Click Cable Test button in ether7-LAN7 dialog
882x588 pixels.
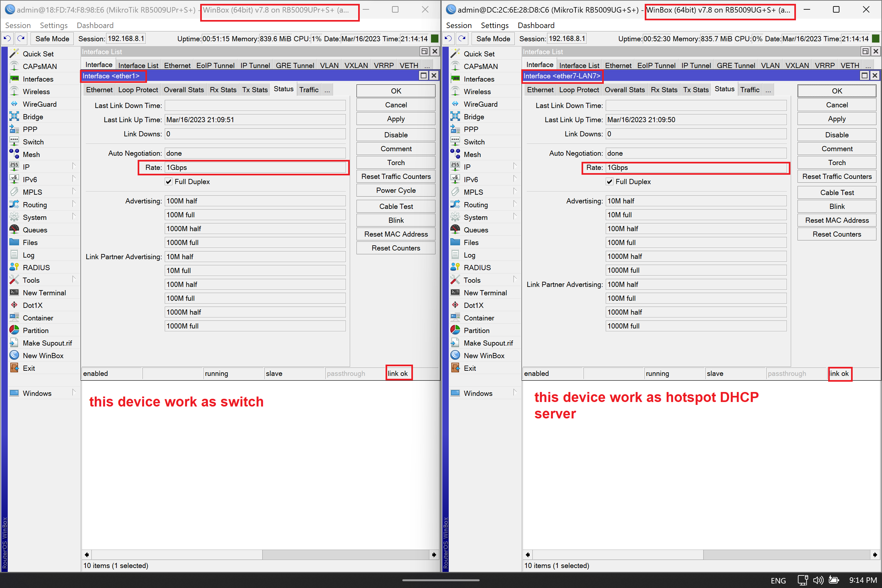coord(837,192)
